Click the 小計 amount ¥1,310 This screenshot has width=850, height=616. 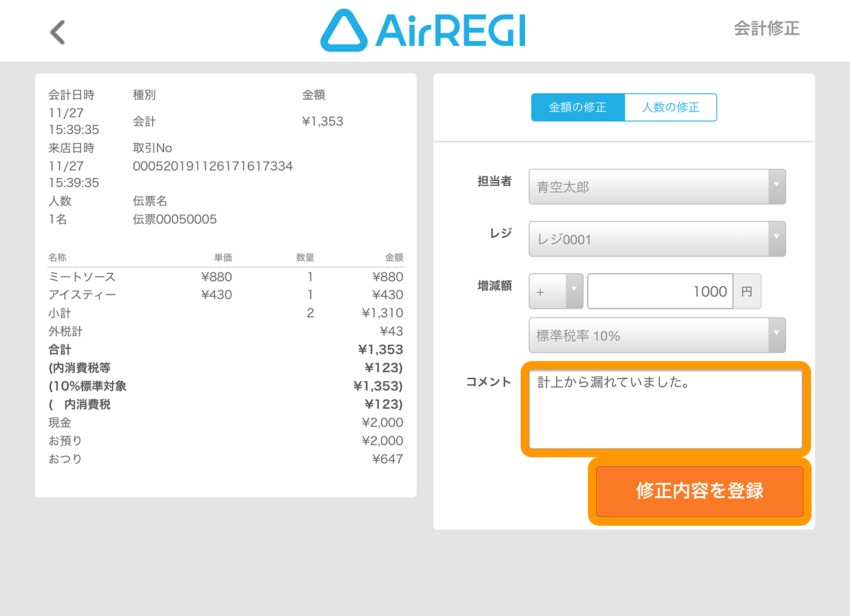click(x=382, y=313)
